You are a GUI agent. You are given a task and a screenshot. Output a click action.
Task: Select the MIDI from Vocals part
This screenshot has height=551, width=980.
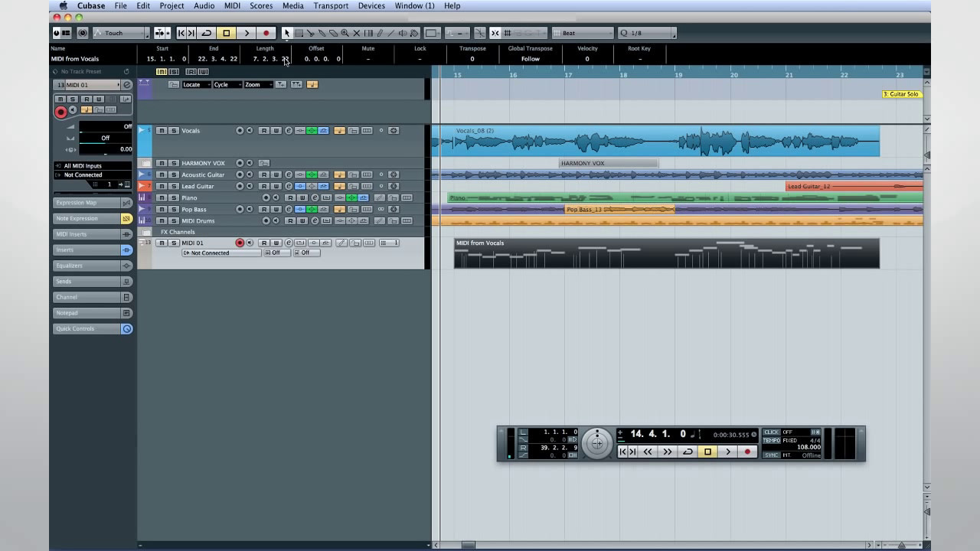(x=666, y=253)
